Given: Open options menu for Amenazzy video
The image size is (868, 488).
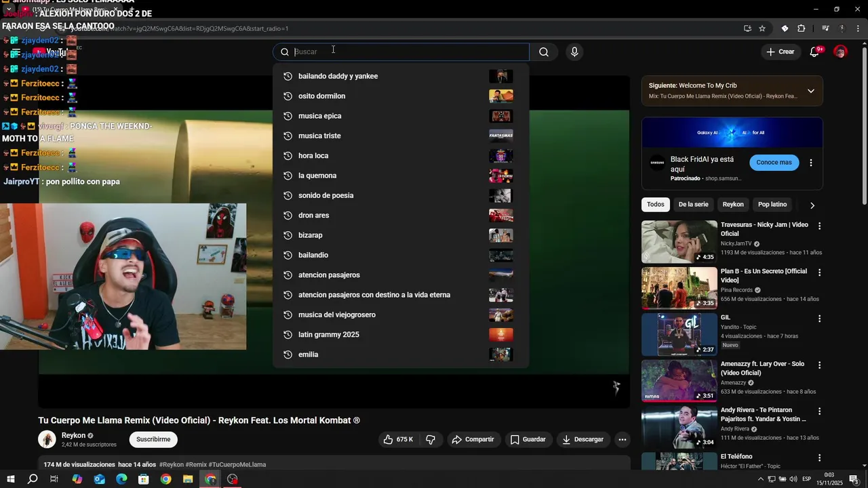Looking at the screenshot, I should click(x=819, y=365).
